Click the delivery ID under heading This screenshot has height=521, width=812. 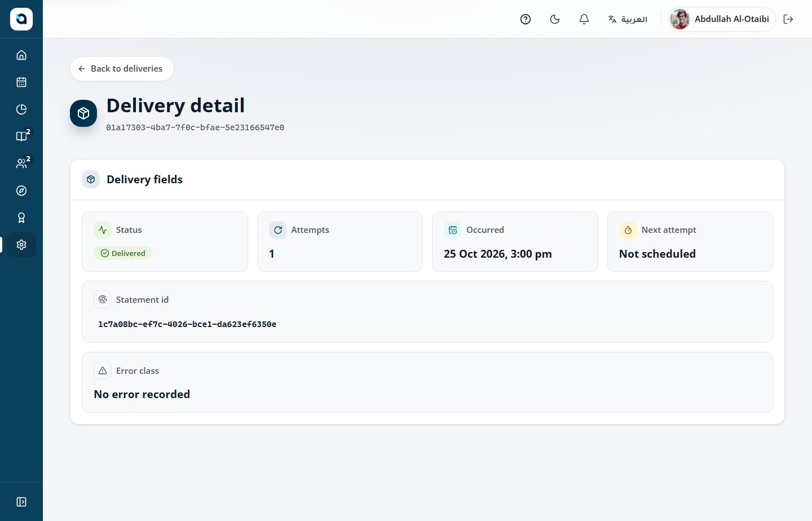(x=195, y=127)
